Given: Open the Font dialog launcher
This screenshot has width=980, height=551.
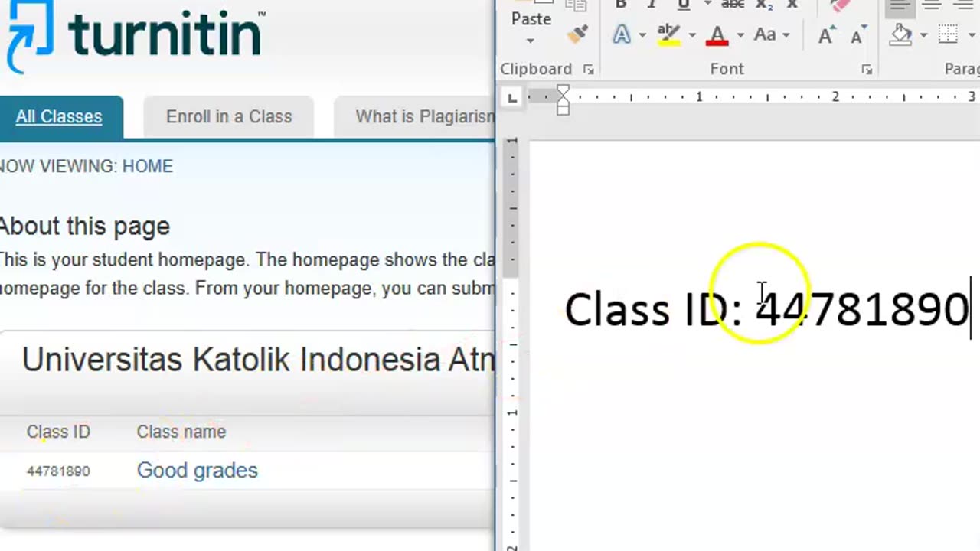Looking at the screenshot, I should pos(867,70).
